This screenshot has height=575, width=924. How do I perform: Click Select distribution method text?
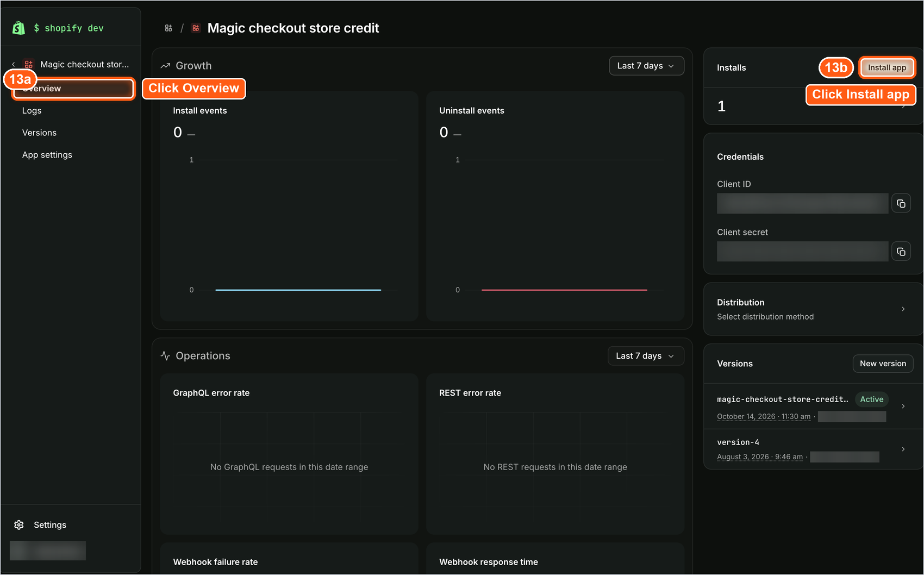coord(765,317)
